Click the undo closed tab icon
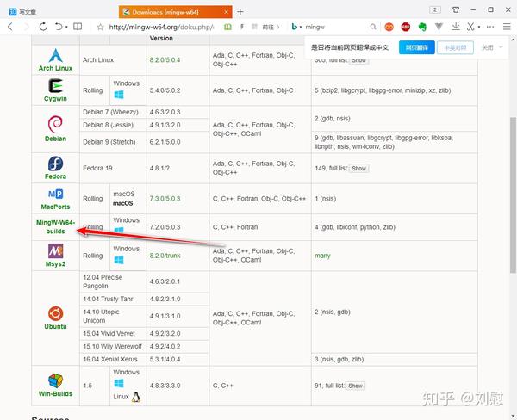Viewport: 517px width, 420px height. pos(59,27)
